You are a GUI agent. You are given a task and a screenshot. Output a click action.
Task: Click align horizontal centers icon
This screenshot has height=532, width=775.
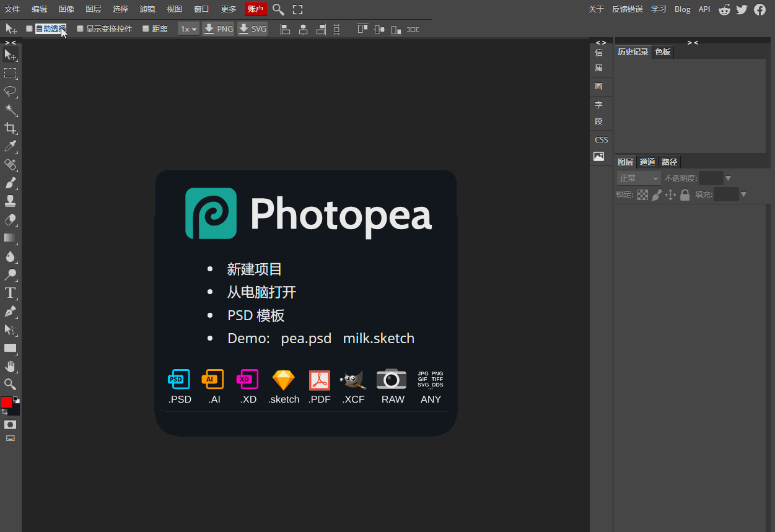(x=303, y=29)
